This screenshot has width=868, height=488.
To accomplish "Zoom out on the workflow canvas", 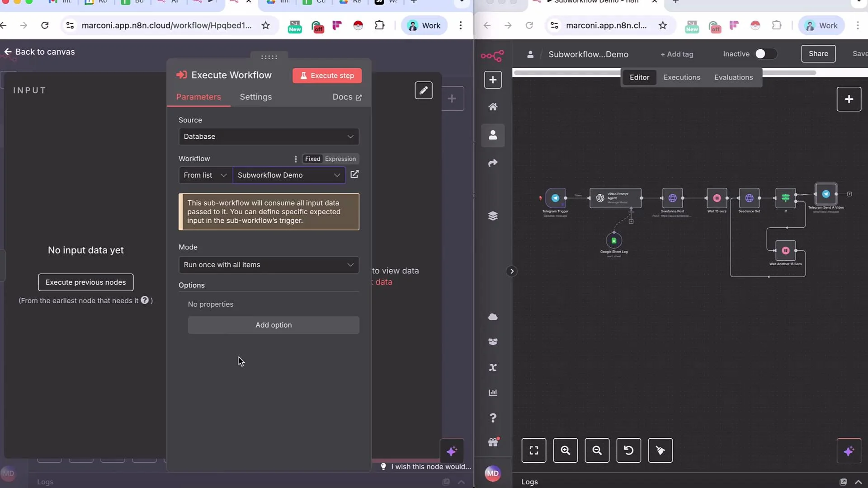I will [x=597, y=450].
